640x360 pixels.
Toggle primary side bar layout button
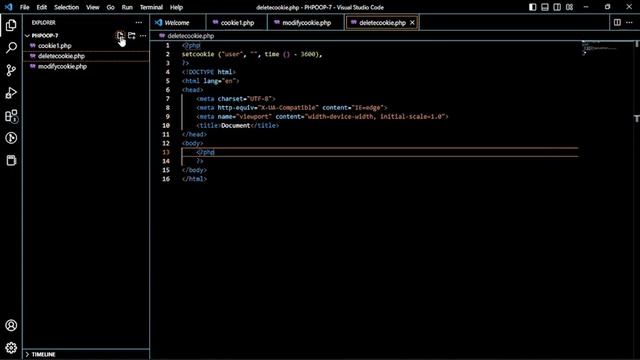pyautogui.click(x=533, y=7)
